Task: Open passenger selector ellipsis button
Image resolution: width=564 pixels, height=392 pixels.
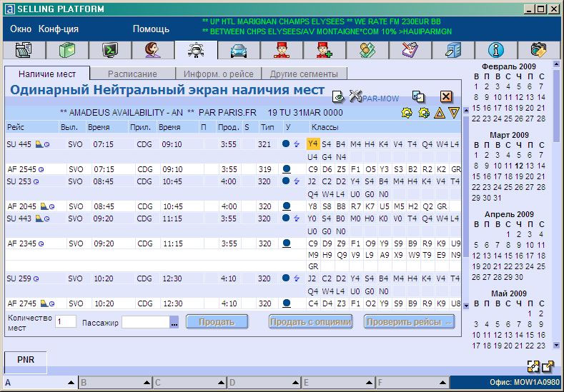Action: pyautogui.click(x=174, y=322)
